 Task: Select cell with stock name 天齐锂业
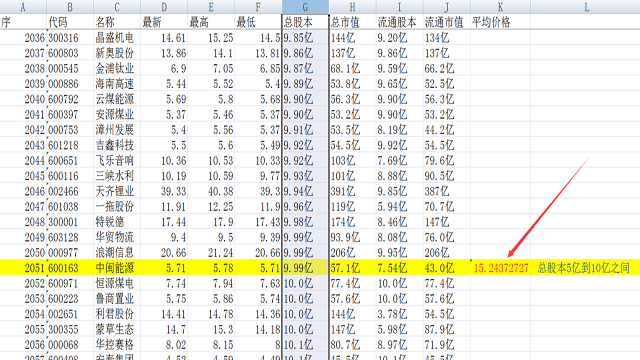(x=117, y=191)
